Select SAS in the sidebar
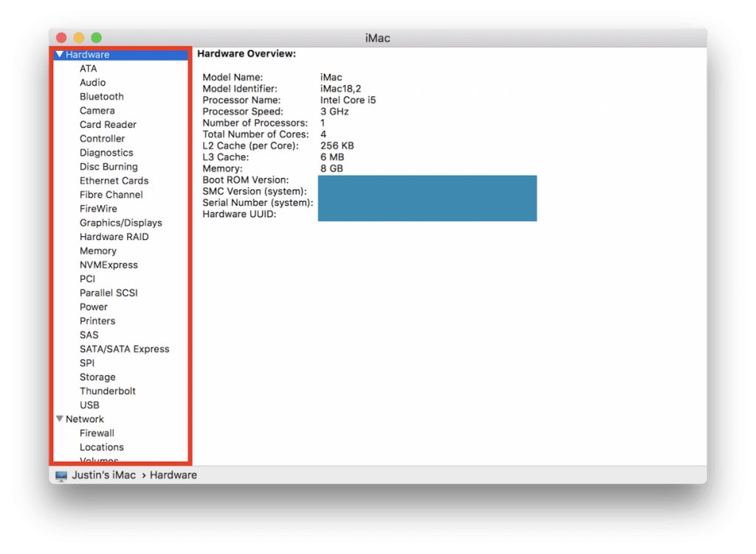 (89, 335)
